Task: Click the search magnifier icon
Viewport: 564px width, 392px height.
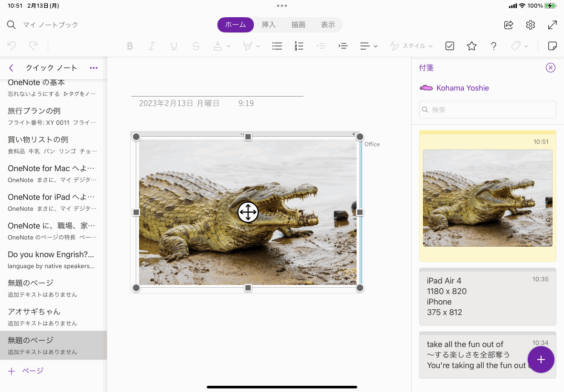Action: pyautogui.click(x=11, y=25)
